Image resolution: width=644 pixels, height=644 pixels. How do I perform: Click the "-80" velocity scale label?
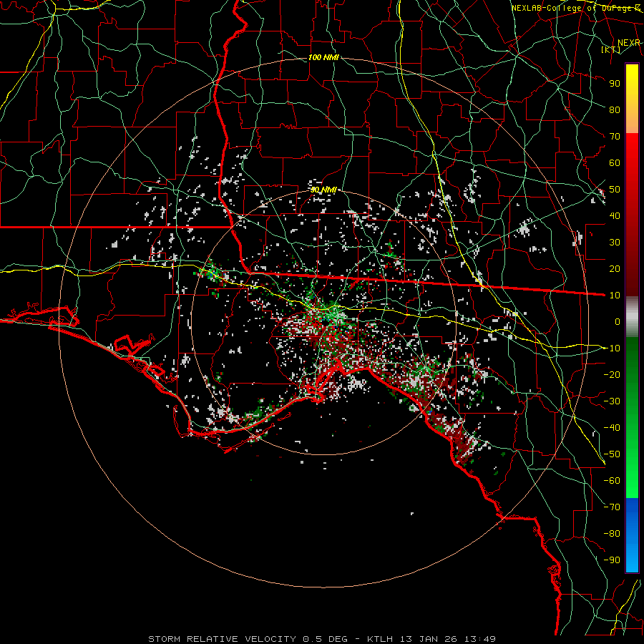click(612, 534)
